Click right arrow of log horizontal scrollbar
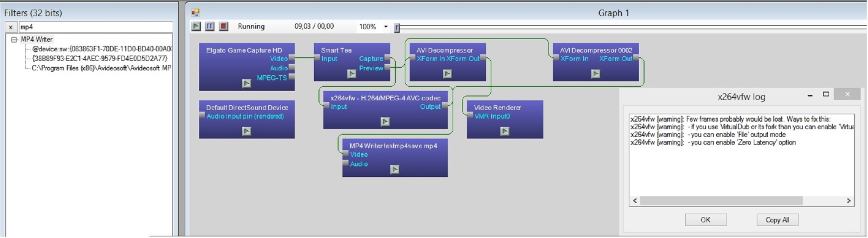 point(848,201)
